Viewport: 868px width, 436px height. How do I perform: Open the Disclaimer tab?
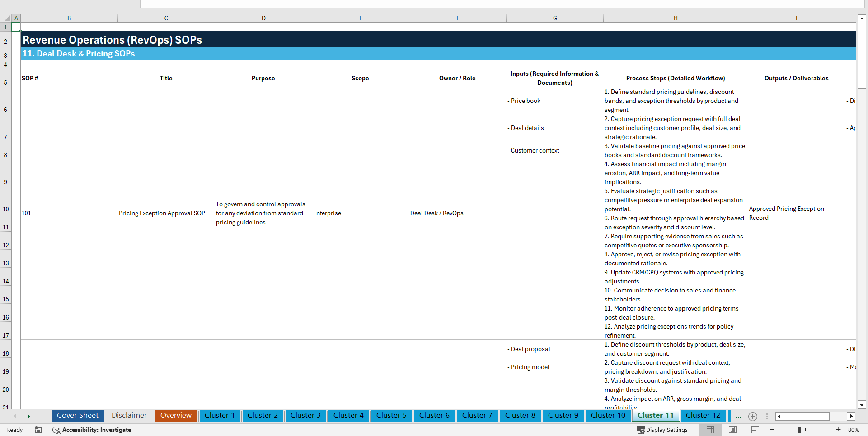pyautogui.click(x=129, y=416)
